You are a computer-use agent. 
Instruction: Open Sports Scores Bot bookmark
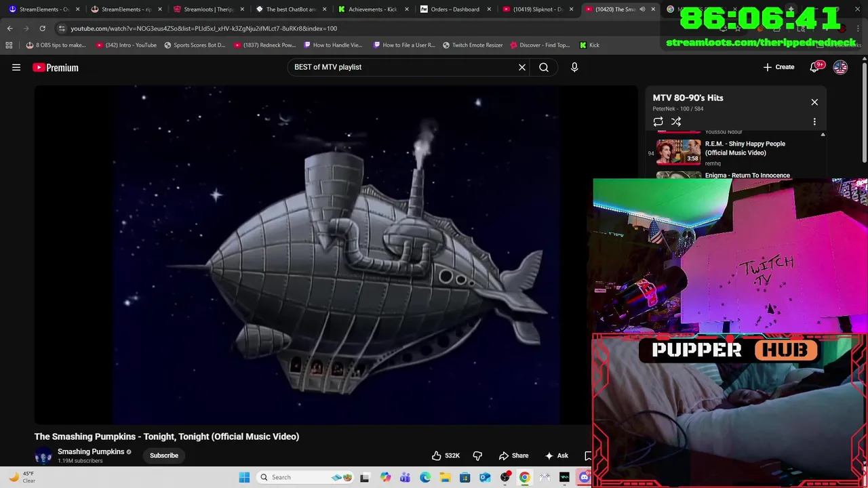click(195, 45)
